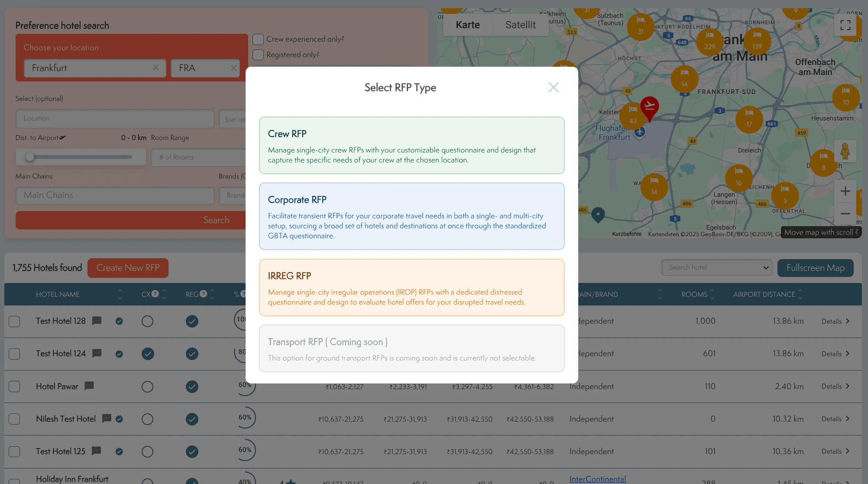Expand Details for Nilesh Test Hotel
This screenshot has height=484, width=868.
pyautogui.click(x=835, y=419)
